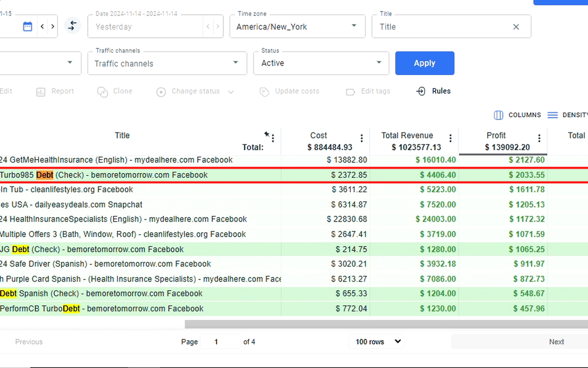
Task: Select the dailyeasydeals.com Snapchat row
Action: 294,205
